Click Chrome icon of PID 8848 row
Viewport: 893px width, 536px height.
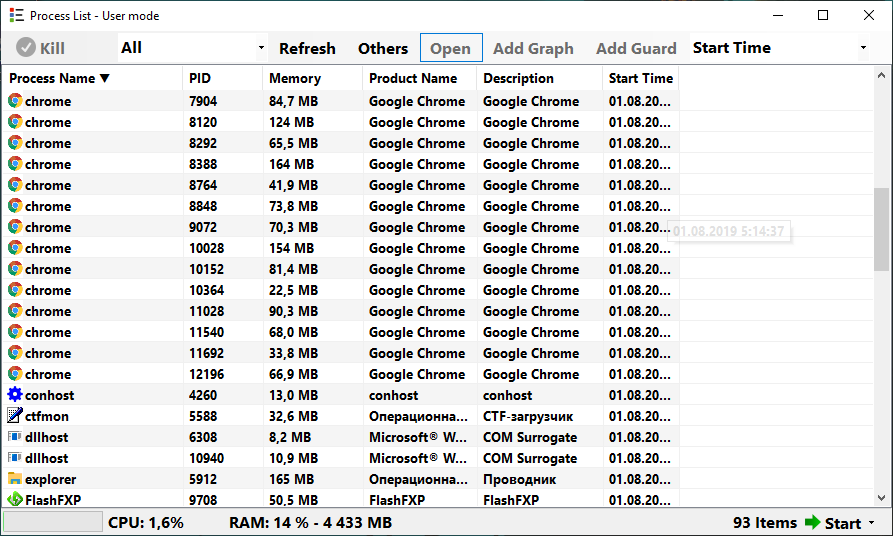coord(15,206)
